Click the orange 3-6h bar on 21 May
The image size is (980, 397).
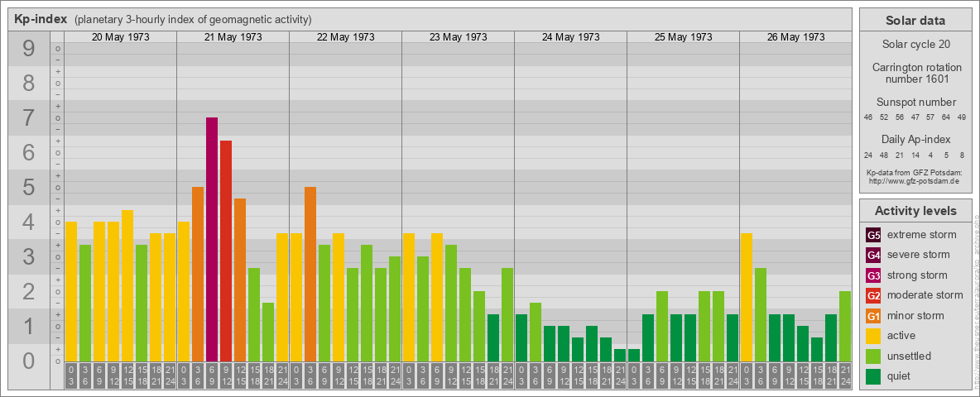click(x=198, y=274)
